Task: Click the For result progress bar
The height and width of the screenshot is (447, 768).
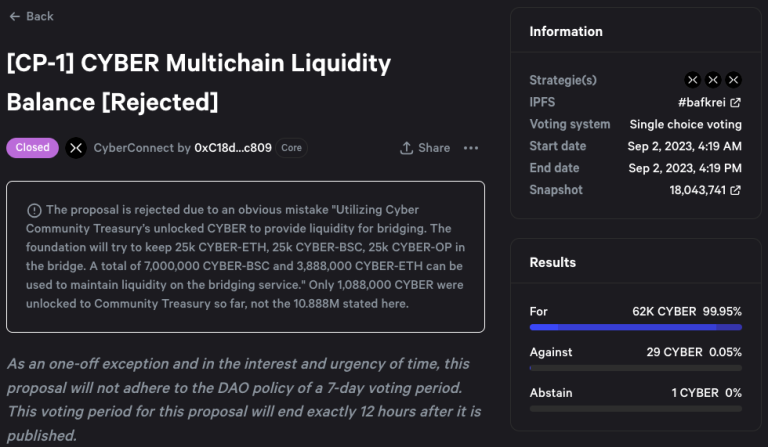Action: click(x=635, y=327)
